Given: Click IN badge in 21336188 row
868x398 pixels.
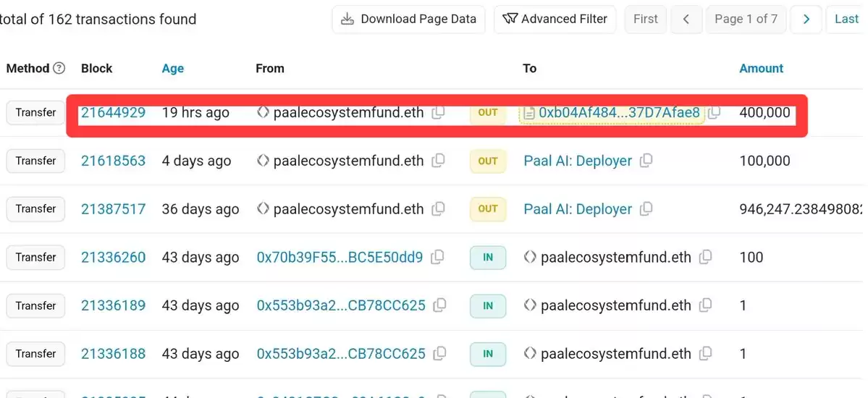Looking at the screenshot, I should click(x=488, y=354).
